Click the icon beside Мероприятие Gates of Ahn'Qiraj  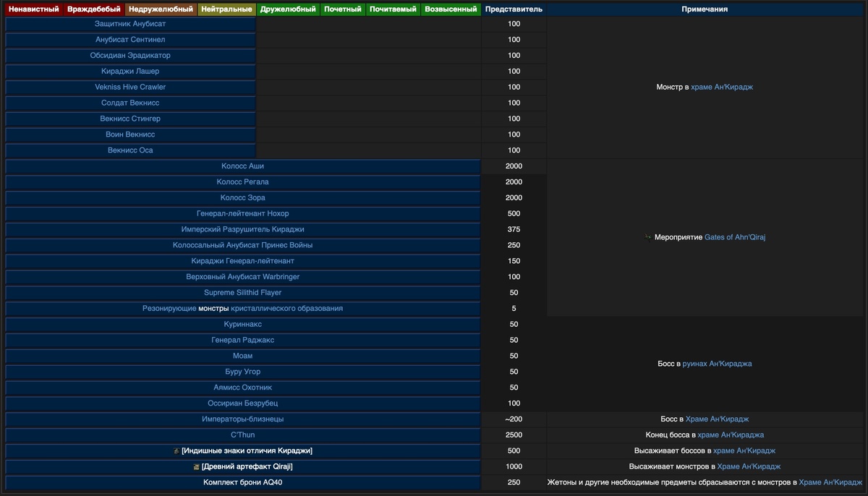coord(648,237)
